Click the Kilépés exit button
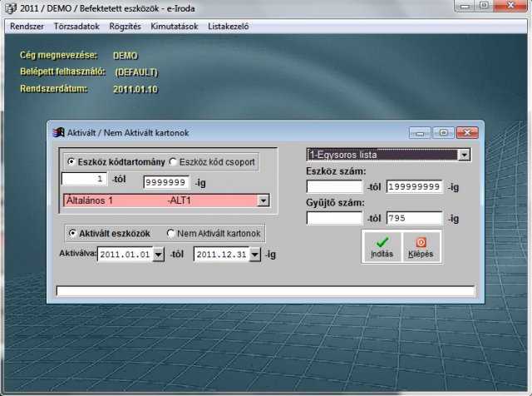Image resolution: width=532 pixels, height=396 pixels. pos(421,247)
